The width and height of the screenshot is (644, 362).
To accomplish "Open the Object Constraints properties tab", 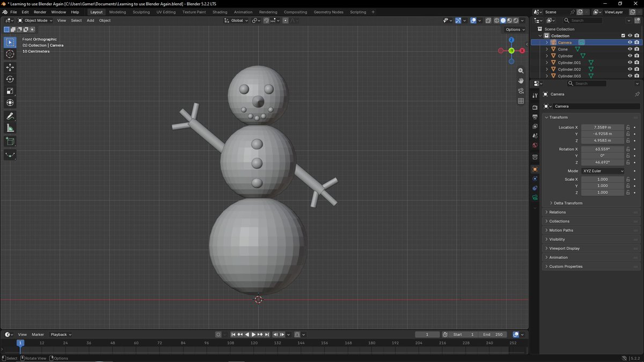I will click(535, 188).
